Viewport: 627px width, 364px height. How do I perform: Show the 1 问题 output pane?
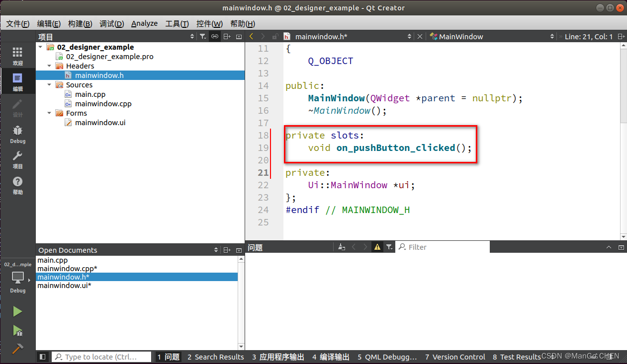click(168, 357)
